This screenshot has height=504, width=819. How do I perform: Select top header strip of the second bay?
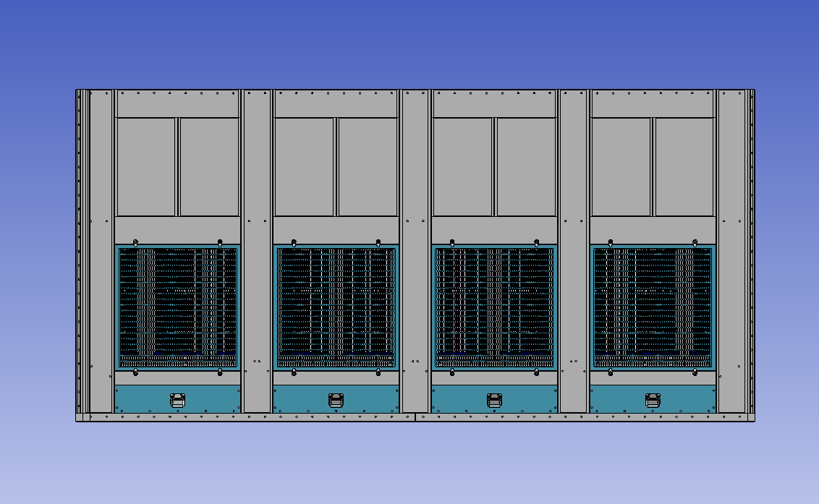[x=336, y=104]
